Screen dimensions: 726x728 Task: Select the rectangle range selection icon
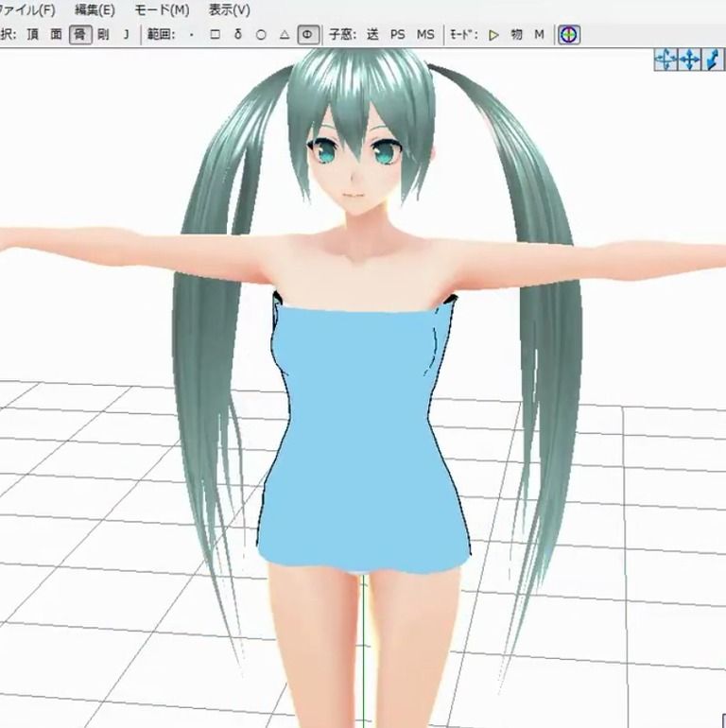coord(215,35)
